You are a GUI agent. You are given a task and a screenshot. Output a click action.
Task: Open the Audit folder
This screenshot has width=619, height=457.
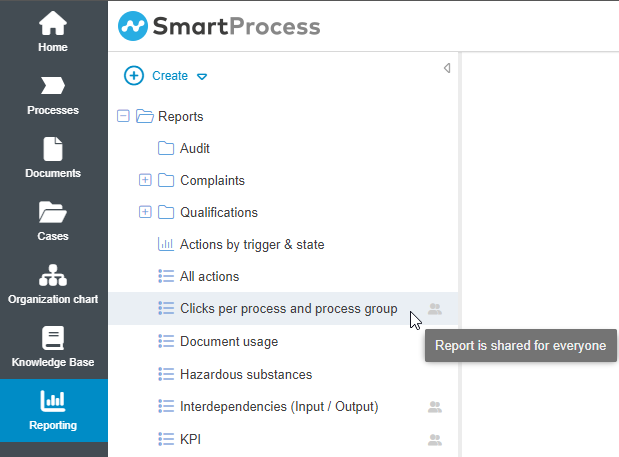(x=194, y=149)
